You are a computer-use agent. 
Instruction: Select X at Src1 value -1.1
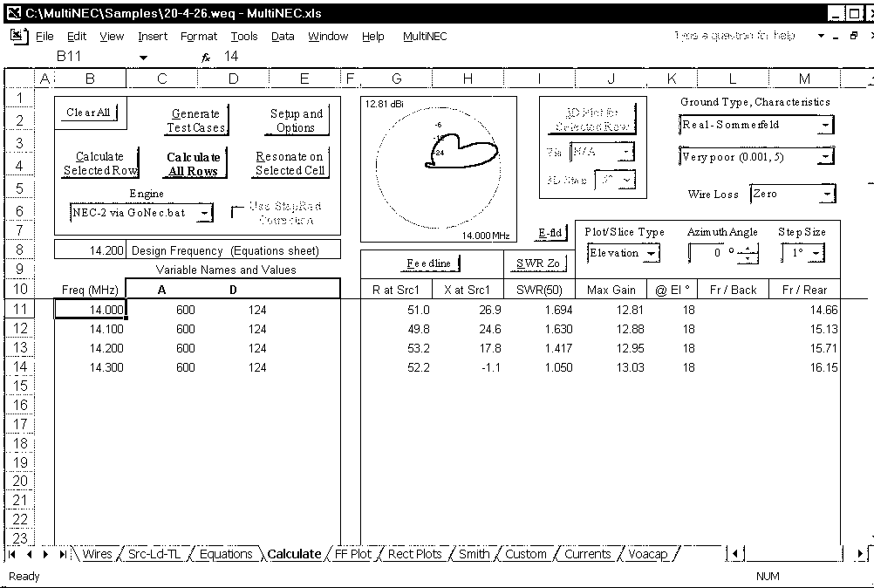click(x=468, y=367)
